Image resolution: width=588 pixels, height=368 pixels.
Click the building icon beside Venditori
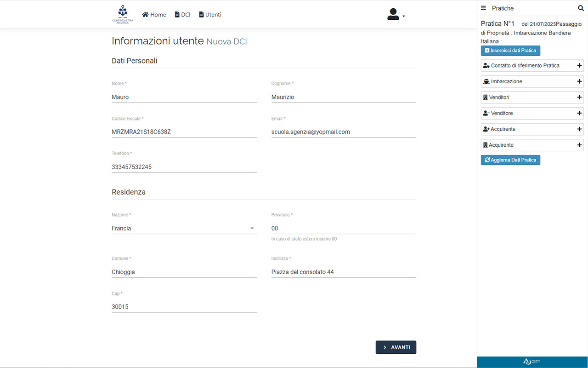(x=486, y=98)
